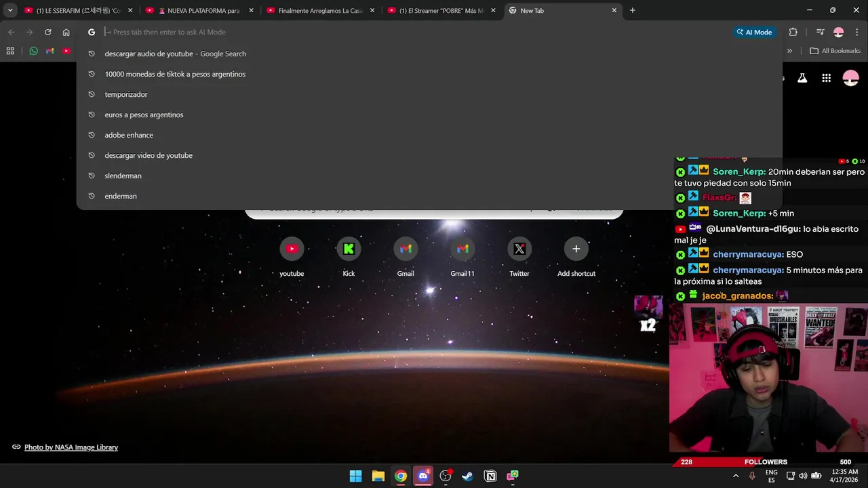Reload the current page
Viewport: 868px width, 488px height.
click(47, 32)
